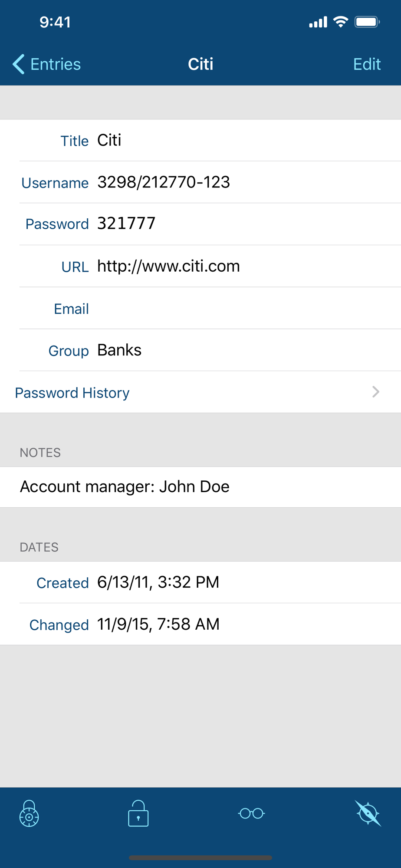
Task: Tap the empty Email field
Action: 210,308
